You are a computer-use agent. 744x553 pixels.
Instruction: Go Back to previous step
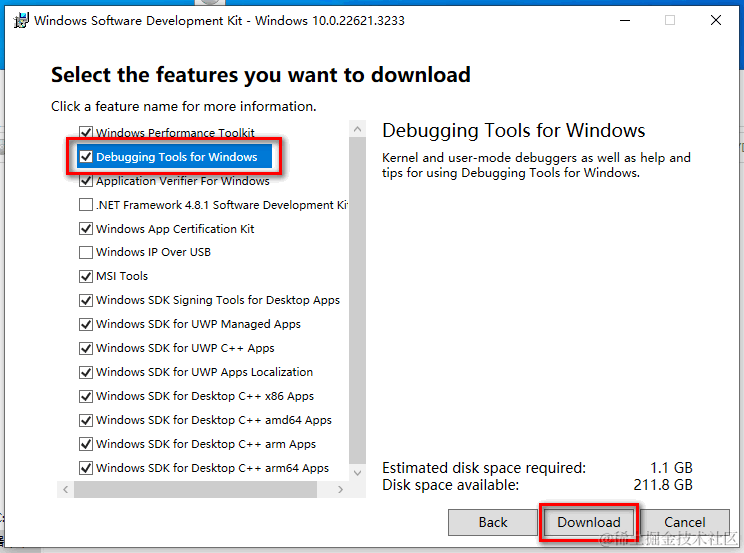(x=493, y=522)
